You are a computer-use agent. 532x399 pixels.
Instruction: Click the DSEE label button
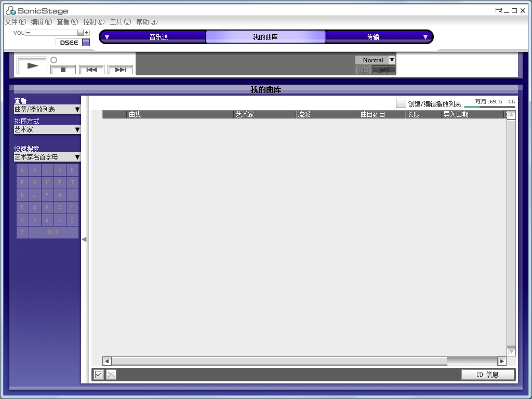coord(69,43)
